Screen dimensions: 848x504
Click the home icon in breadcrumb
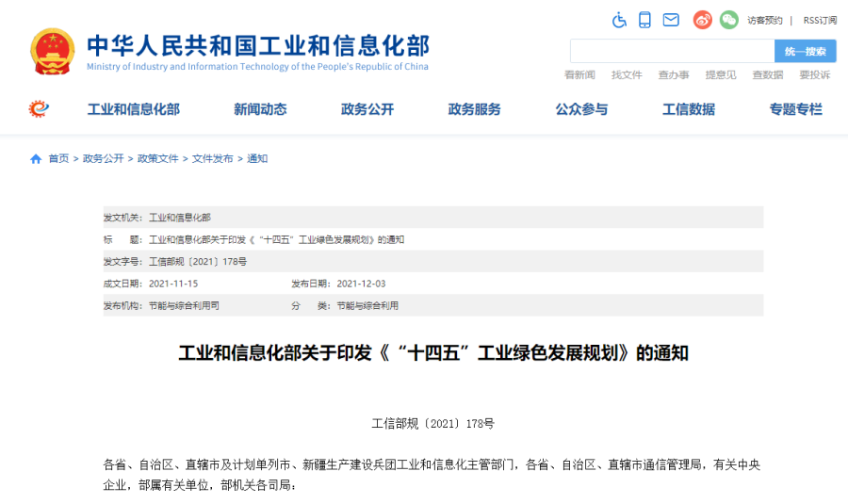pos(36,159)
